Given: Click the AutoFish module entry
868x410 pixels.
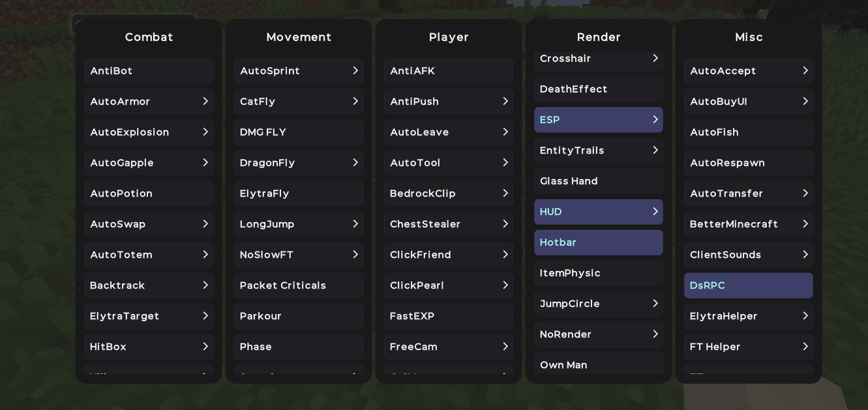Looking at the screenshot, I should [x=748, y=132].
